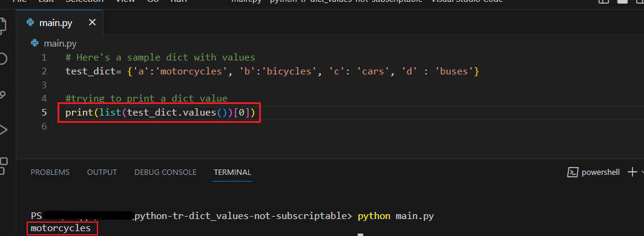Create a new terminal with the plus button

632,172
